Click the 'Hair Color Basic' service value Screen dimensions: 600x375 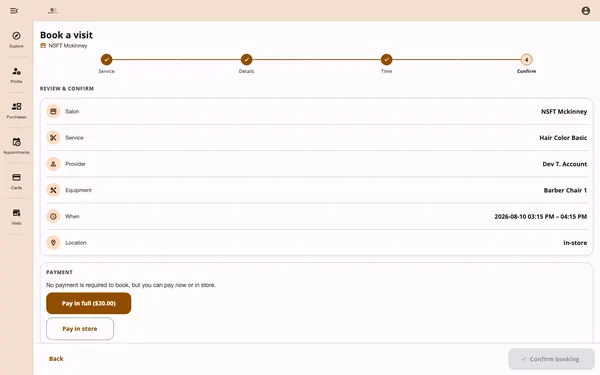pos(563,138)
